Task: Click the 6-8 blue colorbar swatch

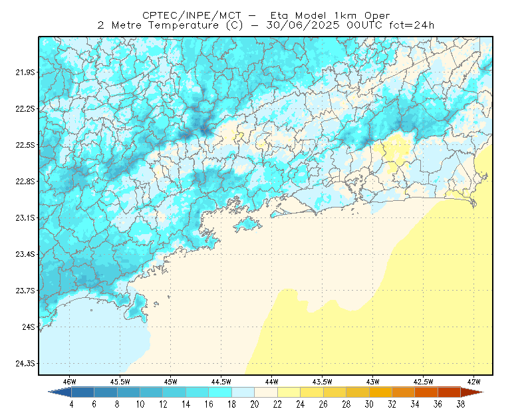Action: pyautogui.click(x=106, y=392)
